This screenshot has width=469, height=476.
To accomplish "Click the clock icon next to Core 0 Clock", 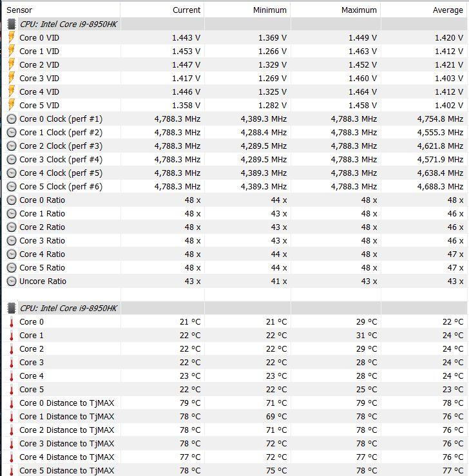I will click(12, 119).
